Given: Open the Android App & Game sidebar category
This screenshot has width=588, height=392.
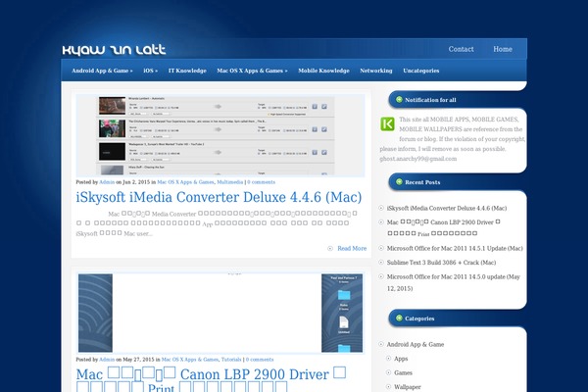Looking at the screenshot, I should click(x=416, y=344).
